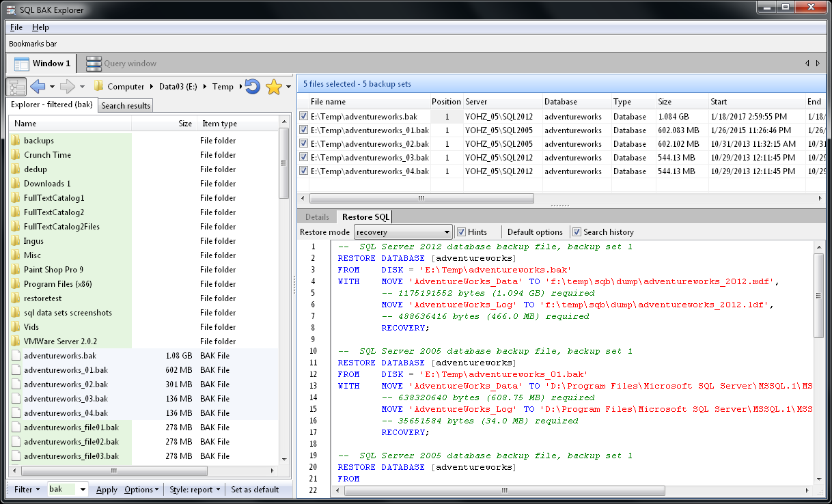Click the blue Back navigation arrow
This screenshot has width=832, height=504.
click(x=38, y=87)
